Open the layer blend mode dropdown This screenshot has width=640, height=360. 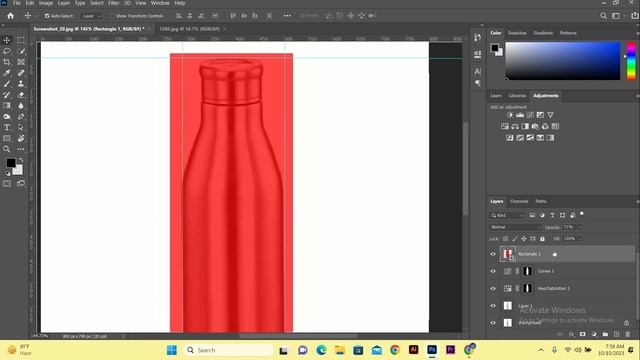[x=515, y=227]
